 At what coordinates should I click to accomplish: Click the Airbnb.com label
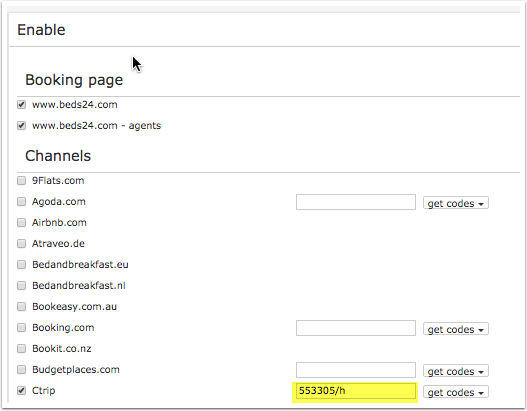[59, 223]
